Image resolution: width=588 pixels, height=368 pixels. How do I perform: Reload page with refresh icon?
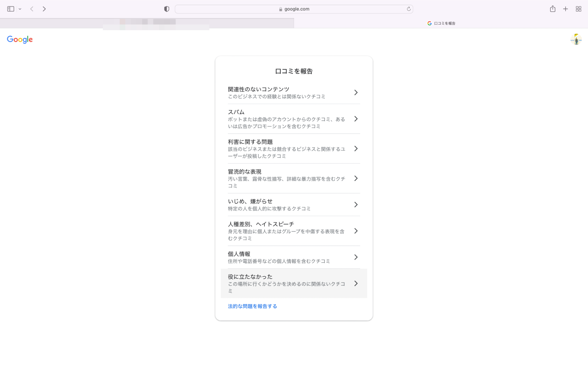(x=409, y=9)
